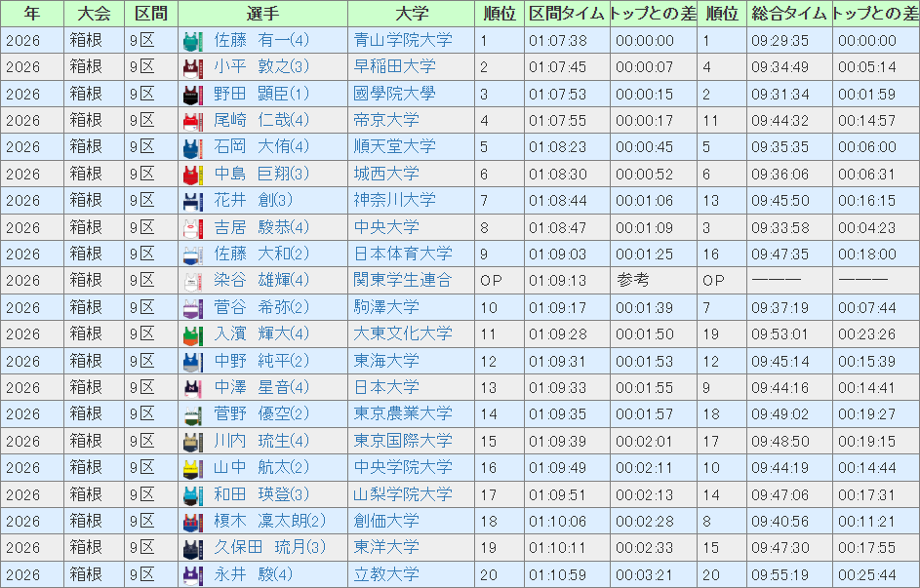Go to the 神奈川大学 link
This screenshot has width=920, height=588.
pyautogui.click(x=394, y=200)
